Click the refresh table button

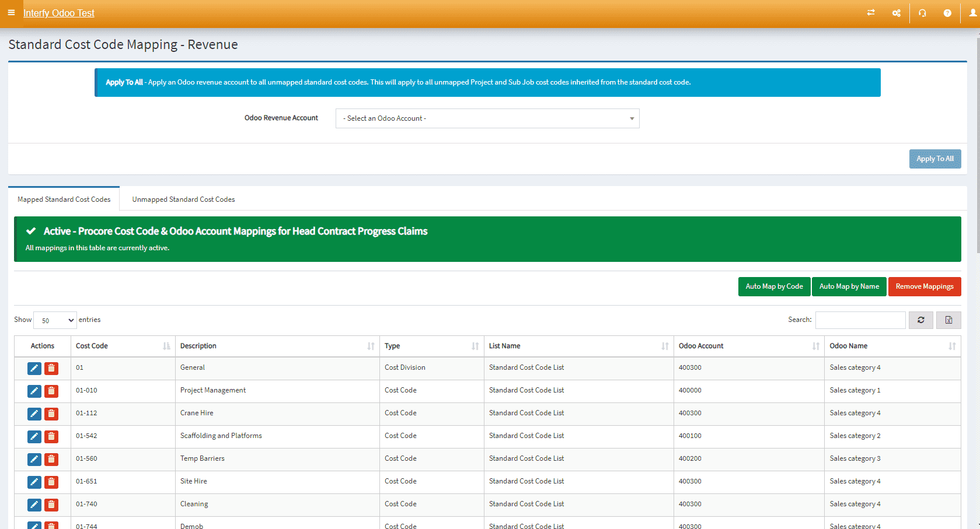point(920,320)
